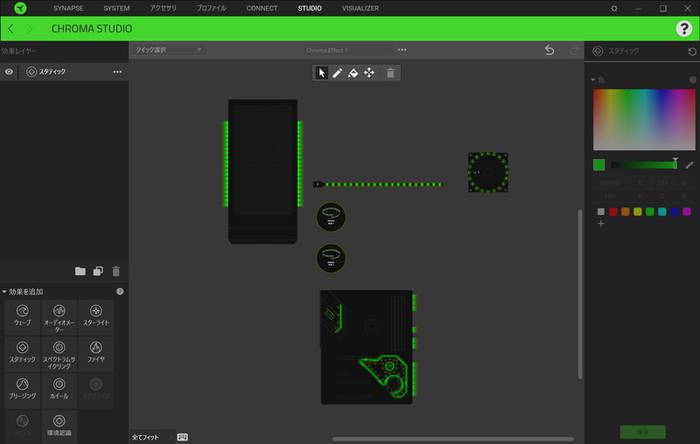This screenshot has height=444, width=700.
Task: Add a custom color swatch with plus
Action: tap(600, 224)
